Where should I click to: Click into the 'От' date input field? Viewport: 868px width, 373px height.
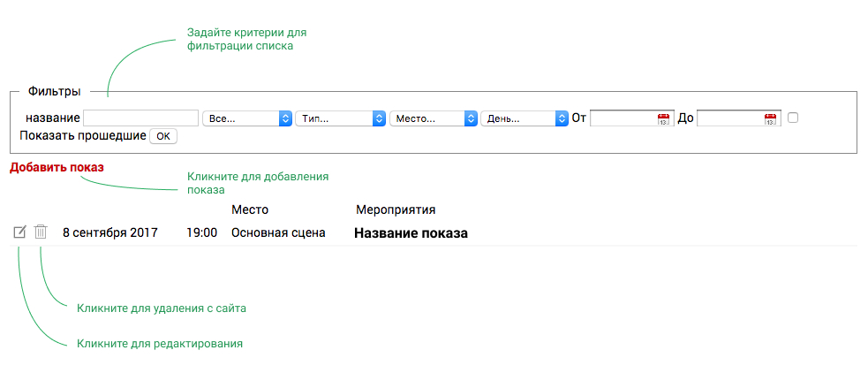click(x=623, y=118)
